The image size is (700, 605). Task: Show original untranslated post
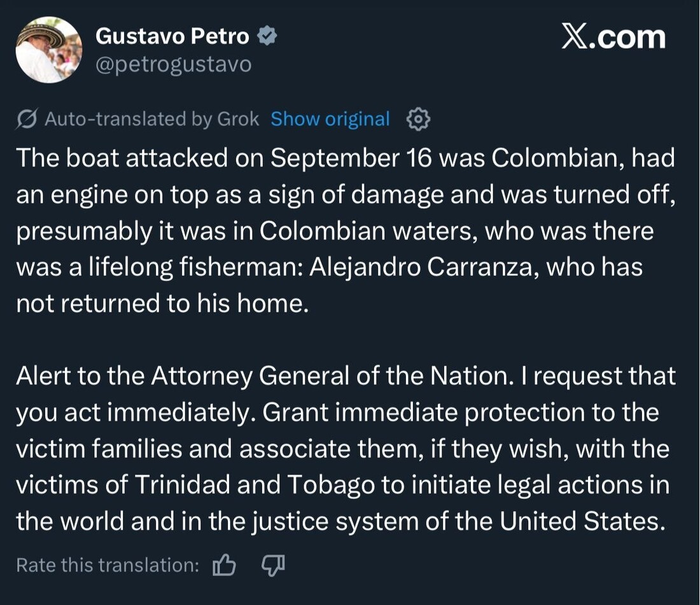pyautogui.click(x=330, y=119)
